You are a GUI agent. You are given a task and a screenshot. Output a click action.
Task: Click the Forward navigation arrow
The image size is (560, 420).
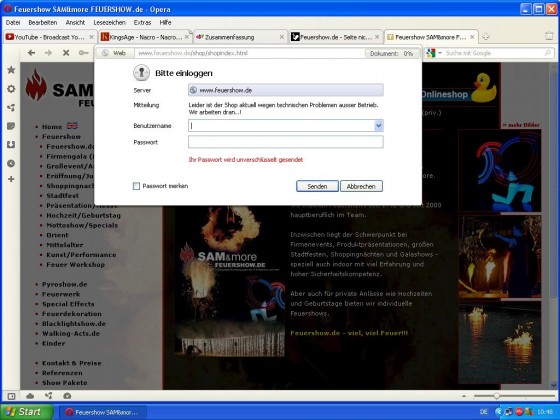[x=48, y=53]
